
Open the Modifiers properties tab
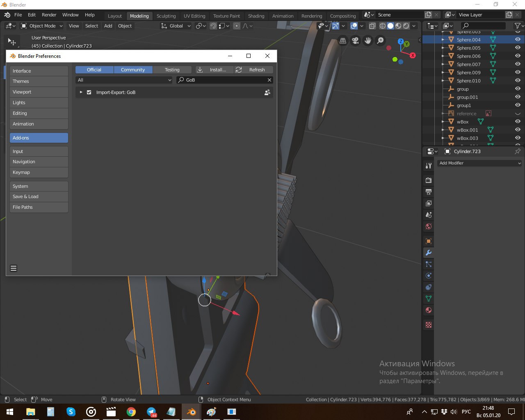point(429,253)
